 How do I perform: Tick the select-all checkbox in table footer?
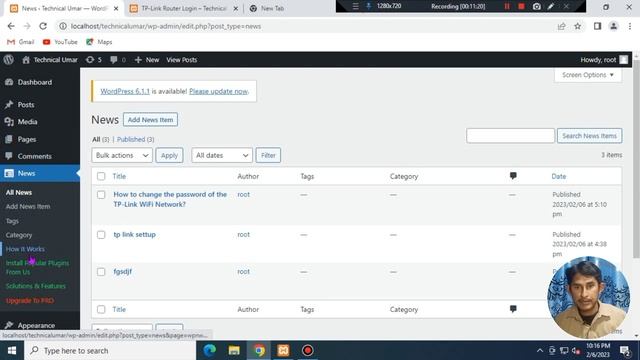point(101,309)
